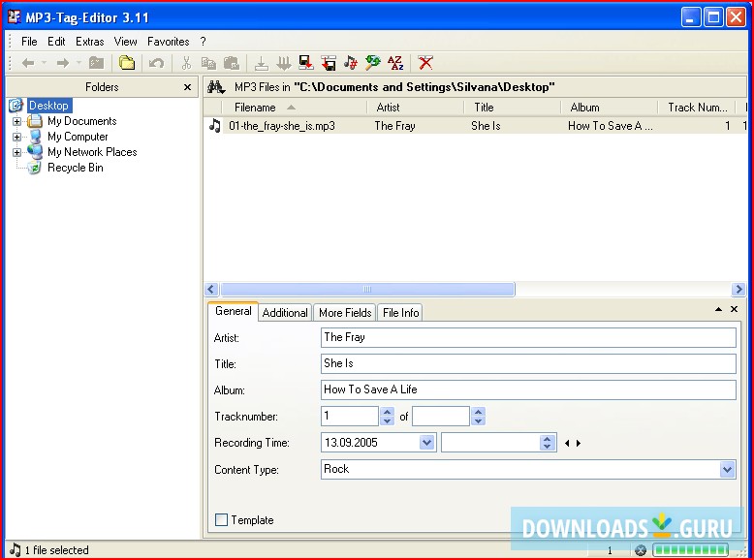Click the Artist field containing The Fray
The height and width of the screenshot is (560, 754).
point(528,337)
